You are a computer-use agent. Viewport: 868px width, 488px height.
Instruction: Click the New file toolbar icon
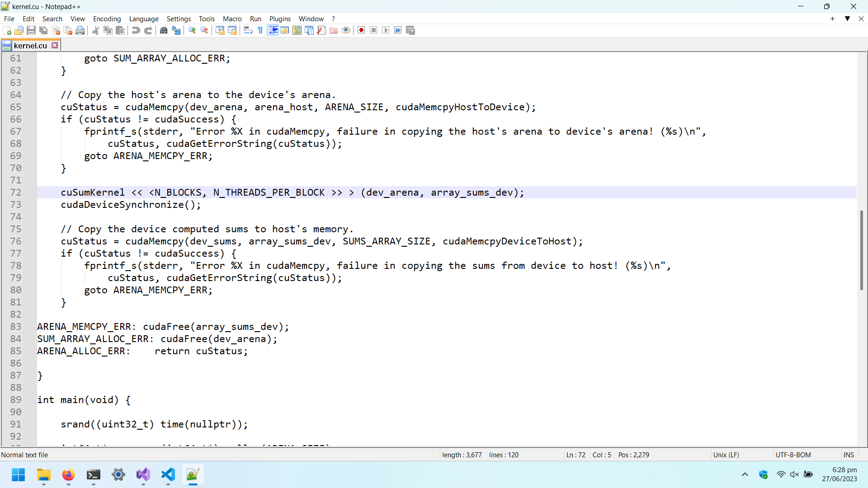[x=7, y=30]
